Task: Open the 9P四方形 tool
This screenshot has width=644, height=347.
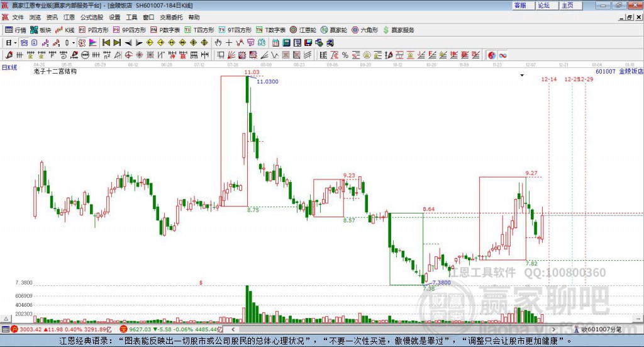Action: click(x=130, y=30)
